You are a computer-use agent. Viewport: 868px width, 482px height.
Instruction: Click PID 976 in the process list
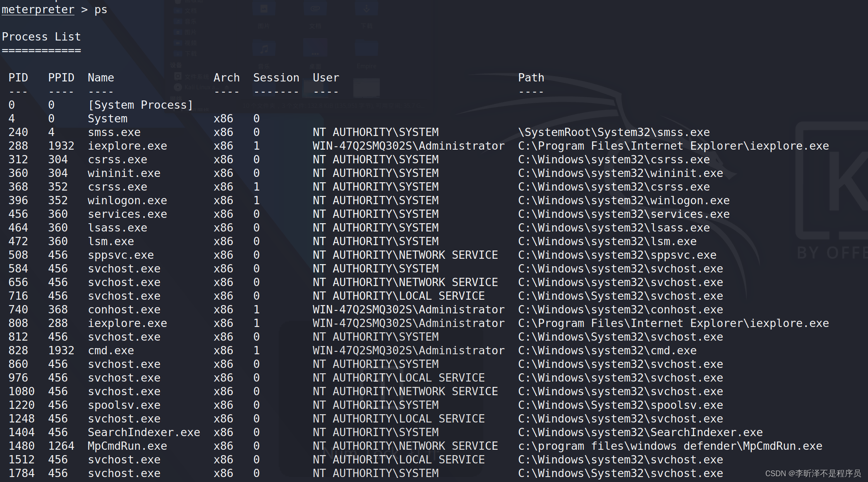point(18,378)
